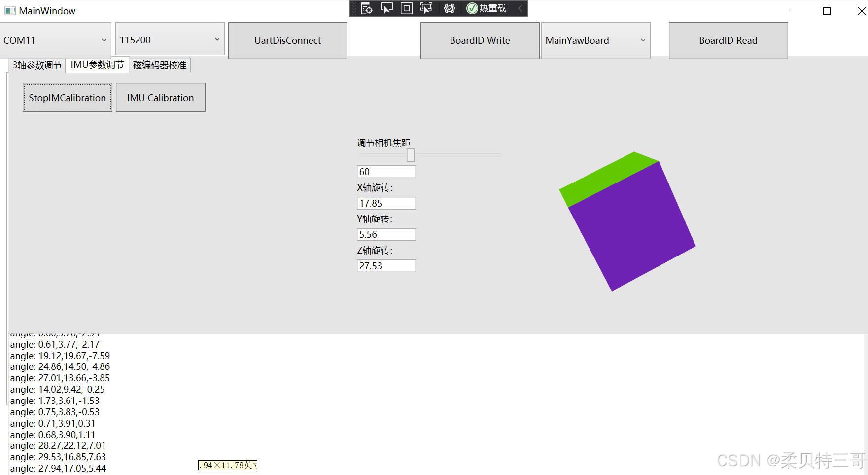Click the Y轴旋转 label
The image size is (868, 475).
(x=375, y=219)
